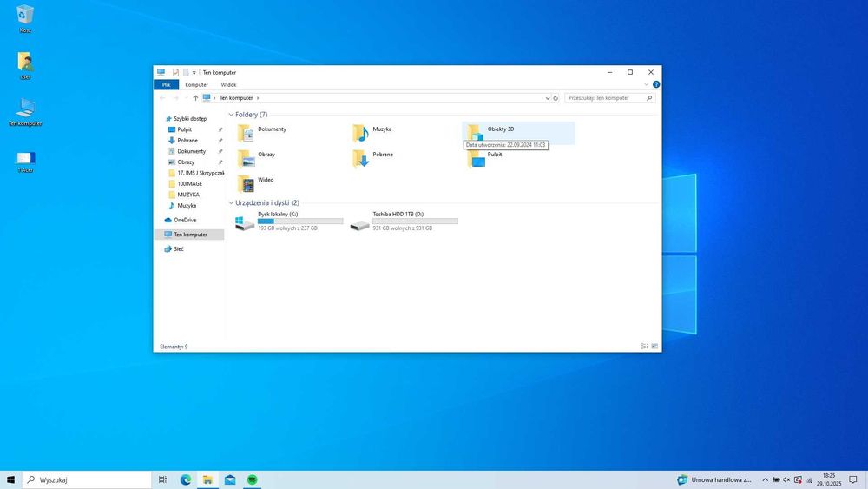
Task: Select the Dysk lokalny (C:) drive
Action: tap(289, 221)
